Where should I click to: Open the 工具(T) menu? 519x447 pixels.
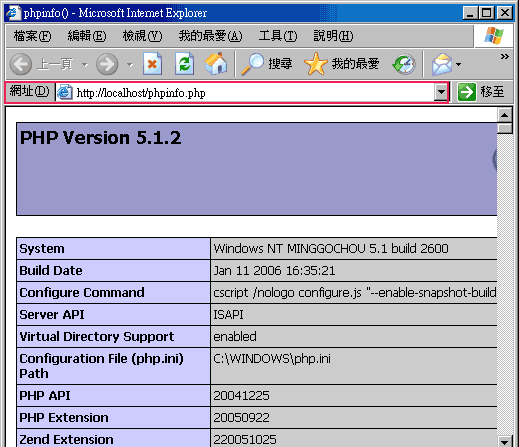click(x=278, y=36)
